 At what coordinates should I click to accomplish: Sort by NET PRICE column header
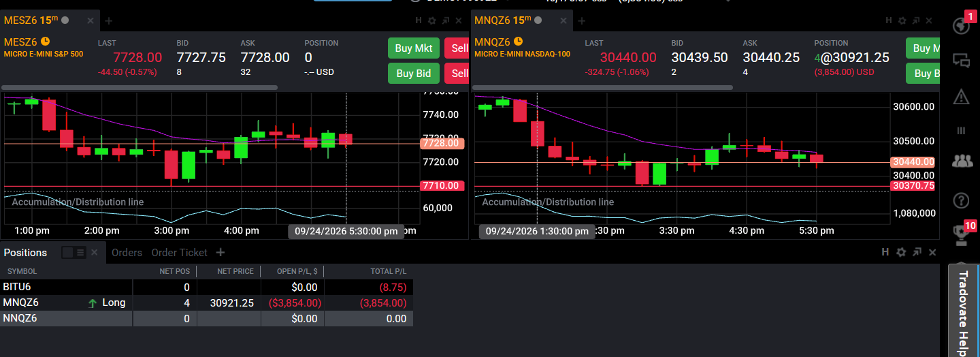pyautogui.click(x=235, y=271)
